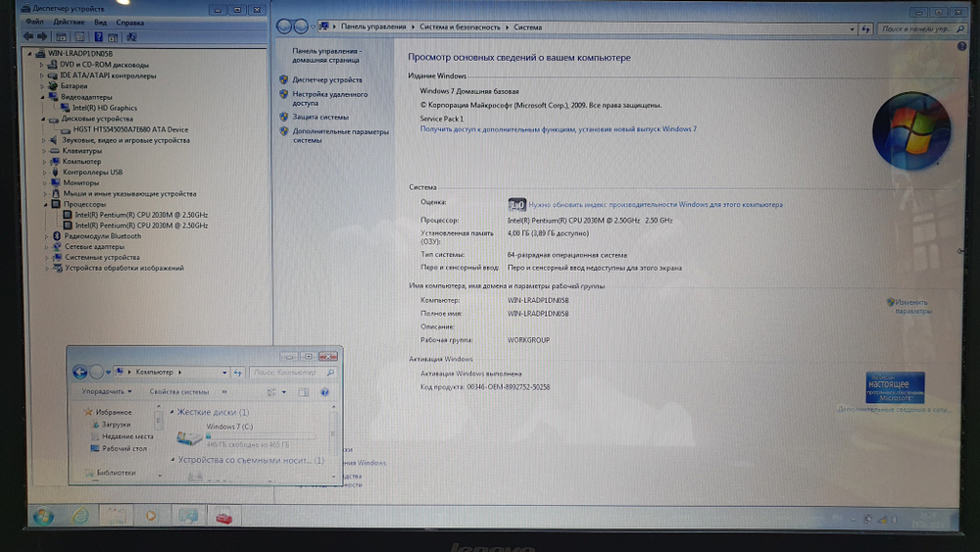This screenshot has width=980, height=552.
Task: Select Загрузки in Компьютер favorites
Action: point(117,425)
